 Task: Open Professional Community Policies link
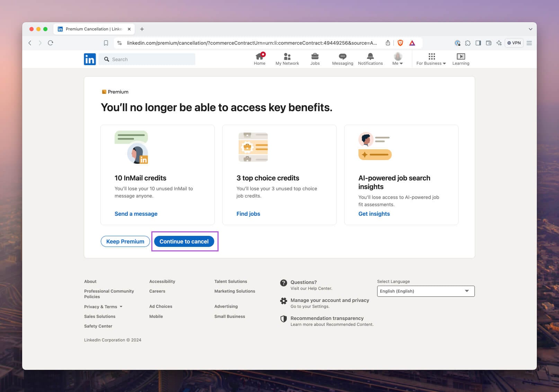coord(109,294)
